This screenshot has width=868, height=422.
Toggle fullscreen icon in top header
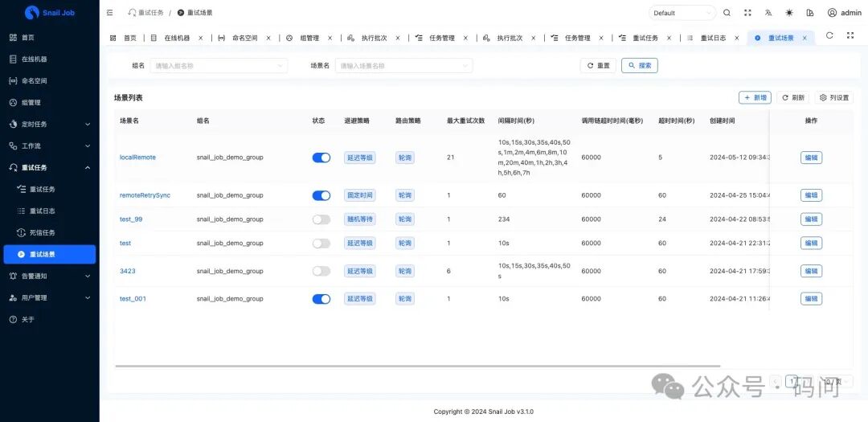tap(748, 13)
